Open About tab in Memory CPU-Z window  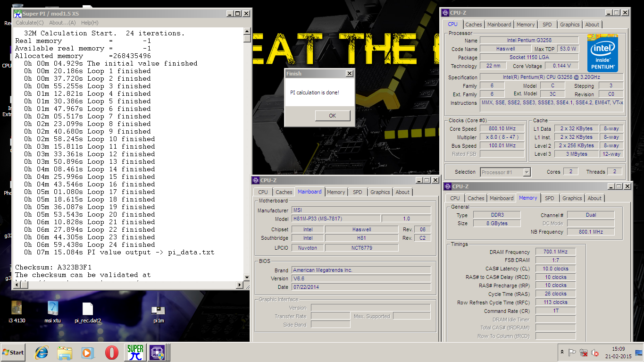tap(594, 198)
